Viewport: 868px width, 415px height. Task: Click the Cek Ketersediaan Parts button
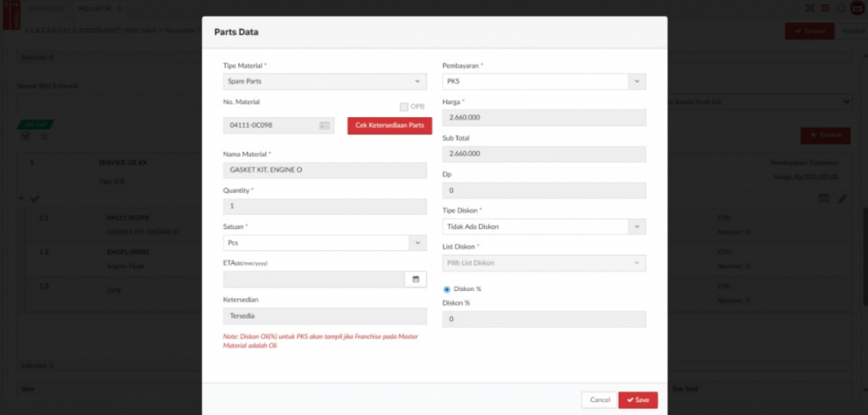tap(389, 126)
